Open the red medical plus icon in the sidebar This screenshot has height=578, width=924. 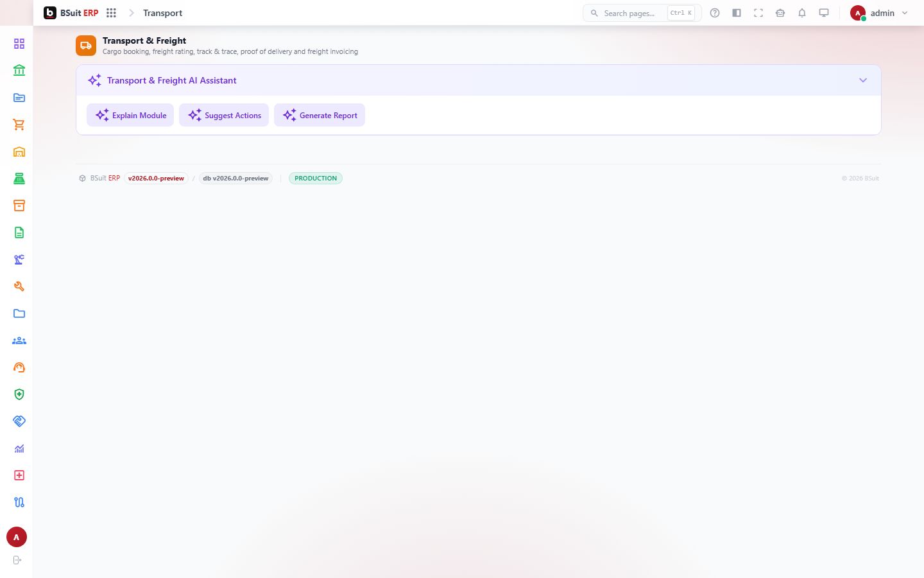tap(19, 475)
